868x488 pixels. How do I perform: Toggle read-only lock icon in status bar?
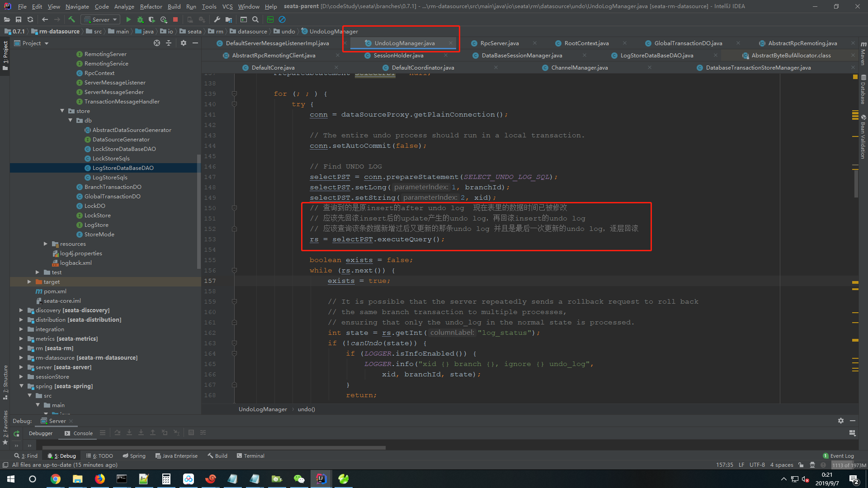pyautogui.click(x=801, y=465)
